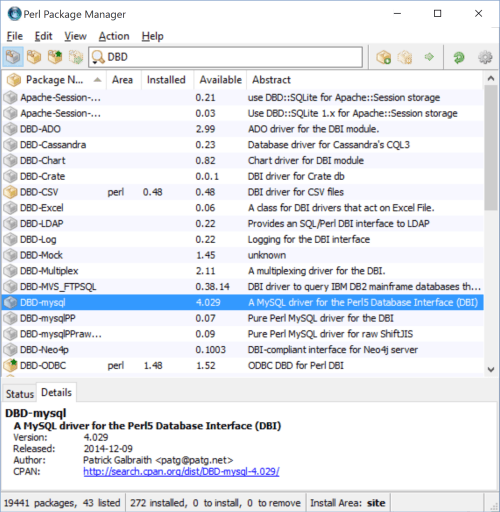Click '19441 packages, 43 listed' status entry

(x=62, y=503)
